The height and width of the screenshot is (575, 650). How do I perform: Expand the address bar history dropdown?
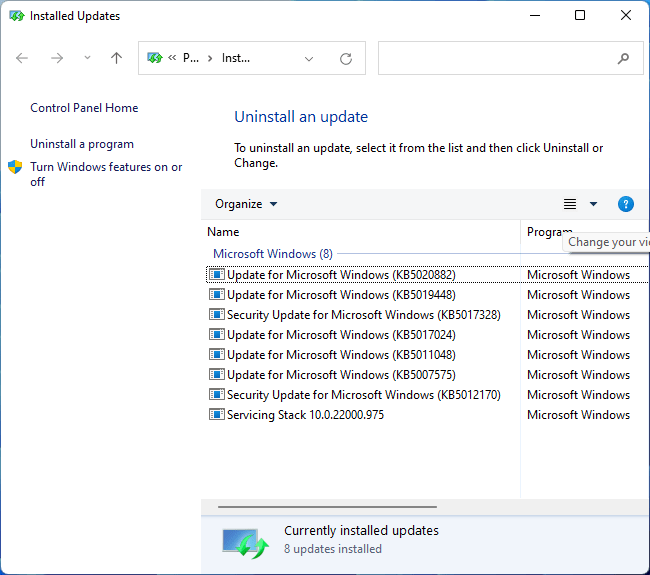[x=309, y=59]
